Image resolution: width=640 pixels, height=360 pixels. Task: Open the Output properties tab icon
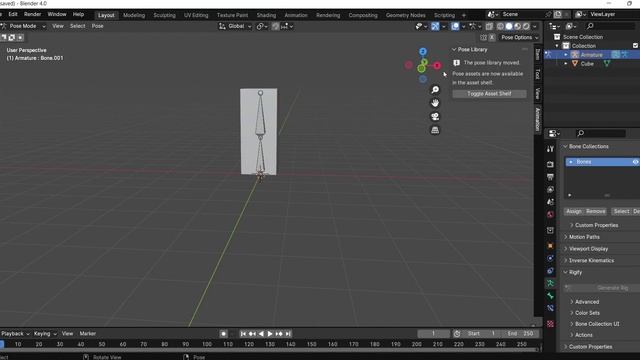(550, 177)
